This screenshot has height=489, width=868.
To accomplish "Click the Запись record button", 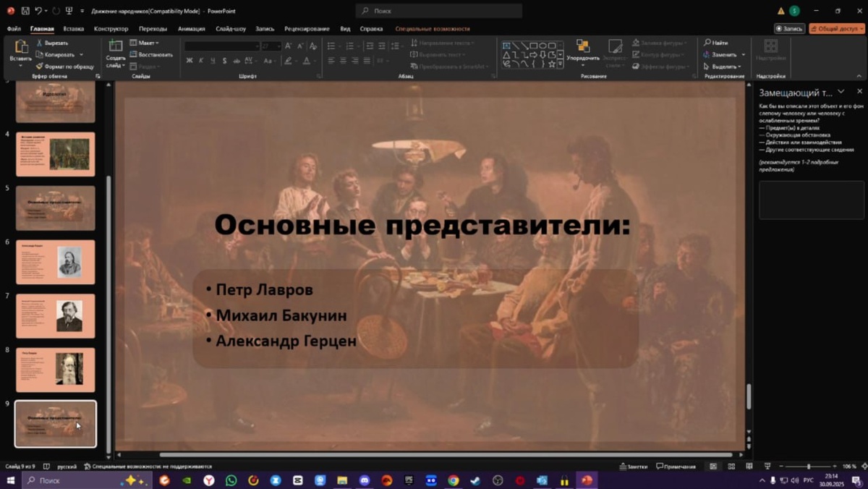I will 789,29.
